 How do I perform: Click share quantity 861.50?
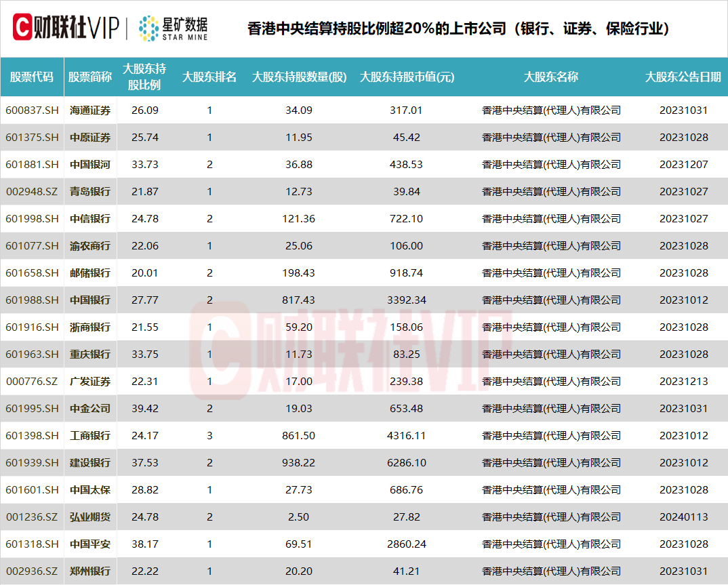click(x=298, y=435)
